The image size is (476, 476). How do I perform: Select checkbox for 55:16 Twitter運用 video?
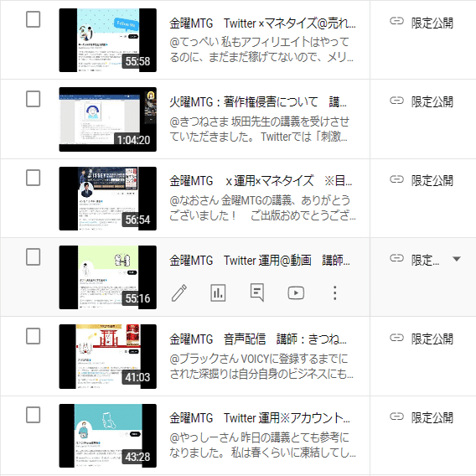[33, 256]
